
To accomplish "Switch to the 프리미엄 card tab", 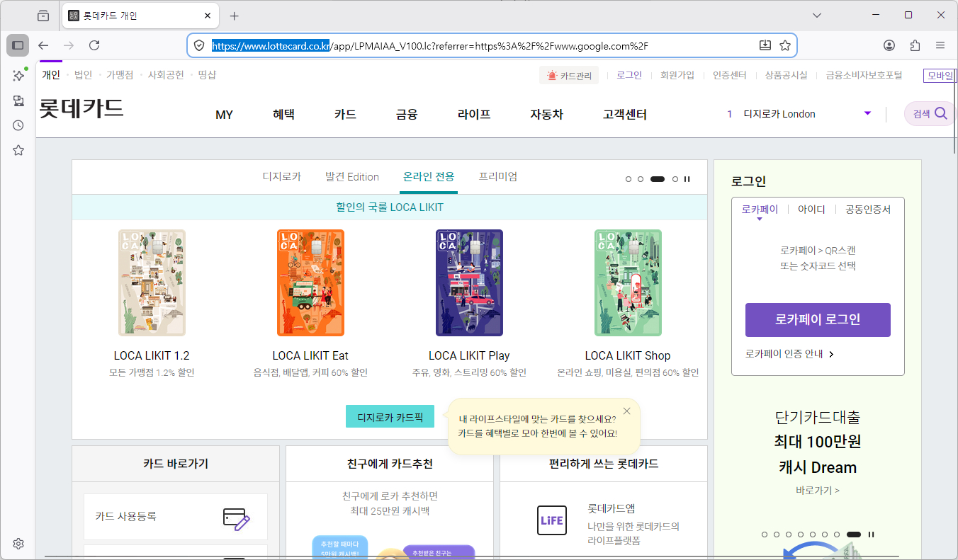I will click(497, 177).
